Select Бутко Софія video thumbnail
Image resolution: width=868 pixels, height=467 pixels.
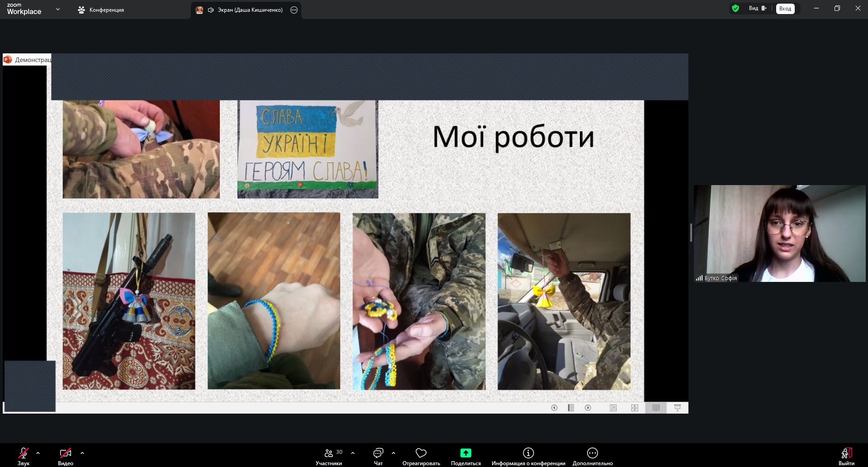pos(779,233)
